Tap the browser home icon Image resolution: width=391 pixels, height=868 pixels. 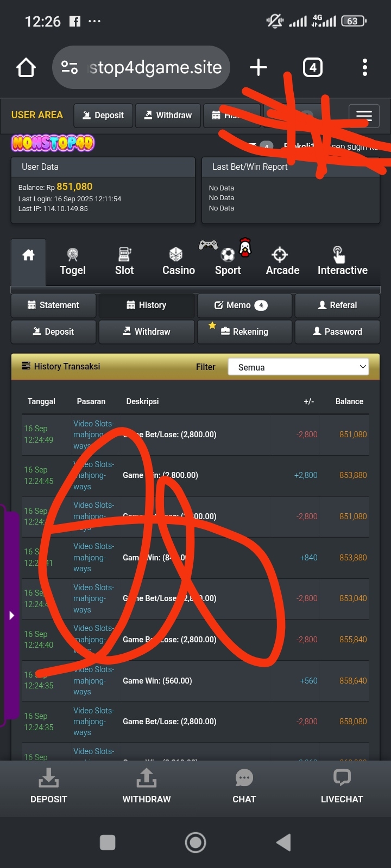tap(26, 68)
